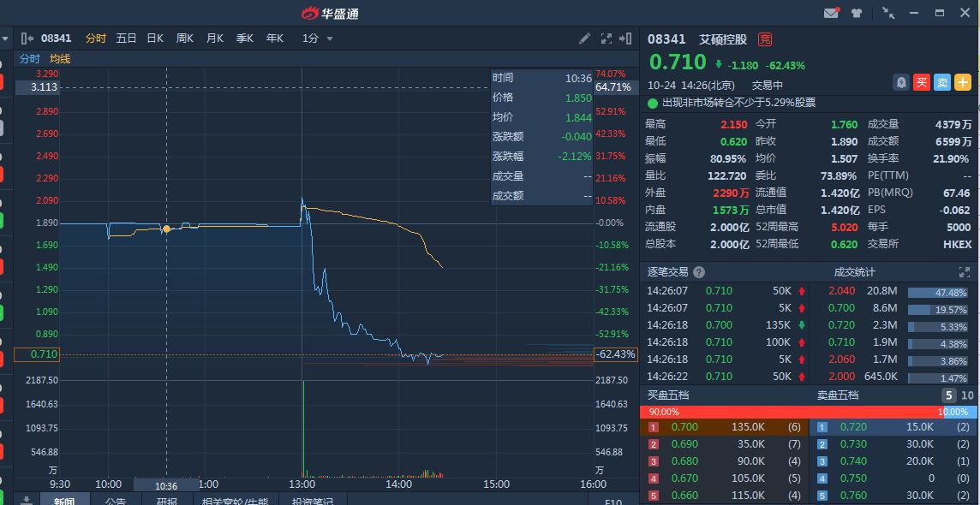Click the shrink window arrows icon
Screen dimensions: 980x505
pos(888,13)
